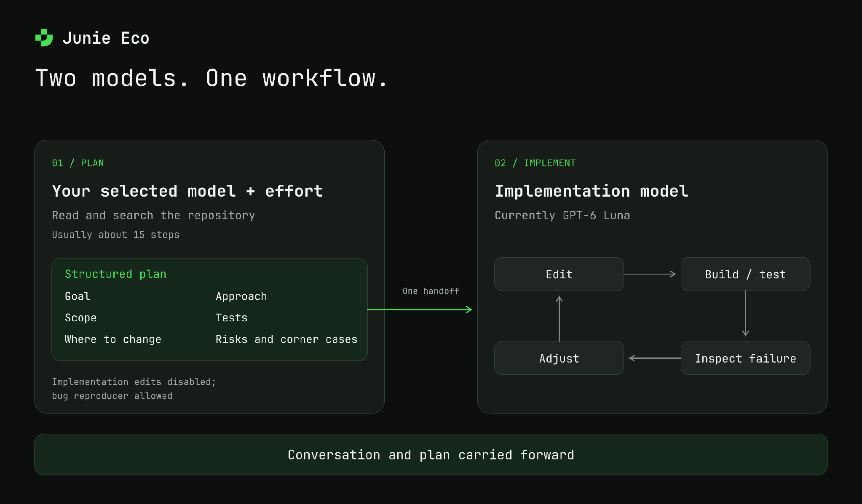Select "Scope" in the structured plan
862x504 pixels.
point(81,318)
